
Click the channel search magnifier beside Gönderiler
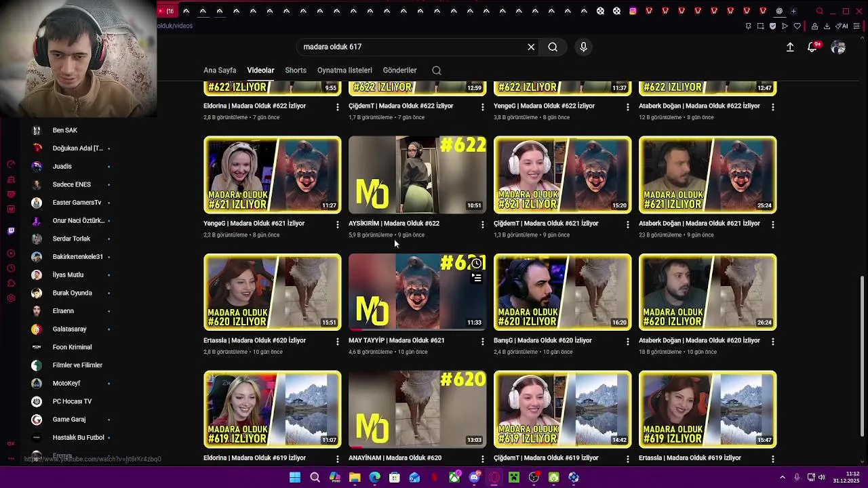click(437, 70)
